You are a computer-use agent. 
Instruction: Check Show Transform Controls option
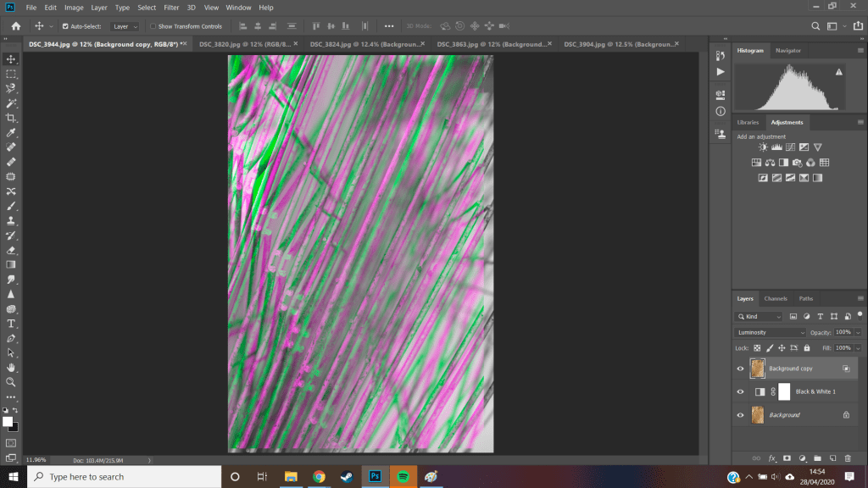(153, 26)
